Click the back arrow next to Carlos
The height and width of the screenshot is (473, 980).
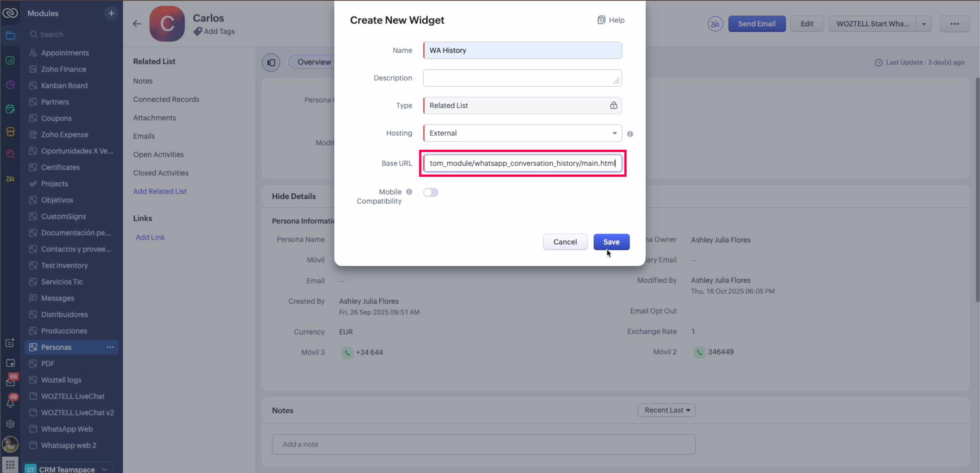tap(137, 24)
